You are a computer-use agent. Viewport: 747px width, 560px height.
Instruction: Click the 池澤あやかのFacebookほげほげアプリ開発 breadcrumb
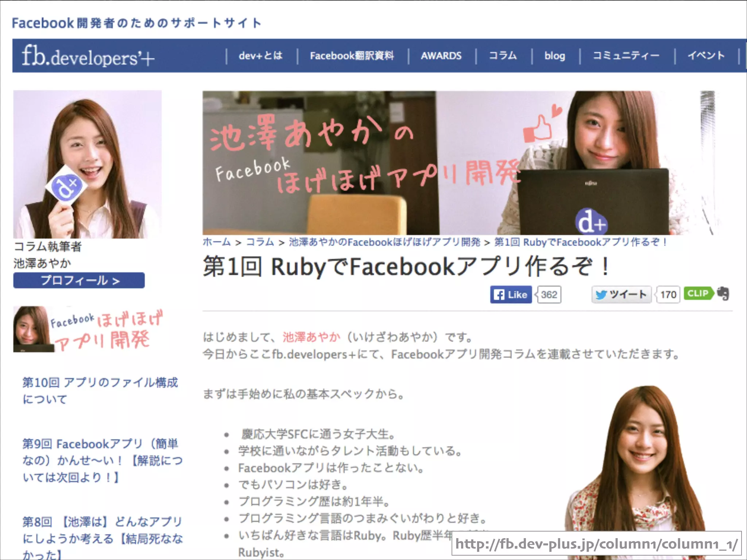pos(385,242)
